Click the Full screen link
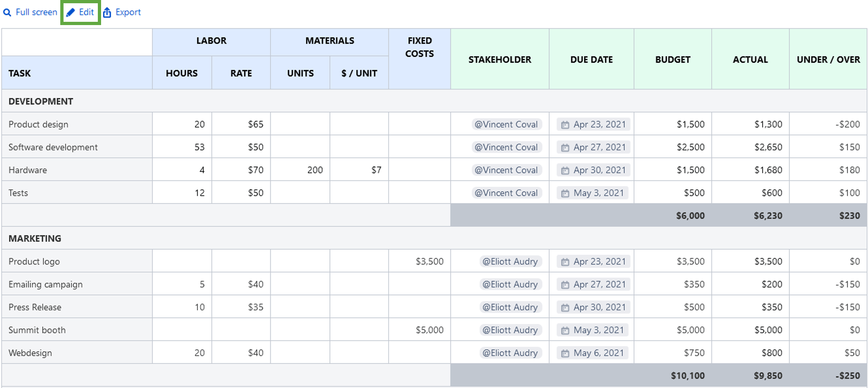The image size is (868, 388). 36,12
